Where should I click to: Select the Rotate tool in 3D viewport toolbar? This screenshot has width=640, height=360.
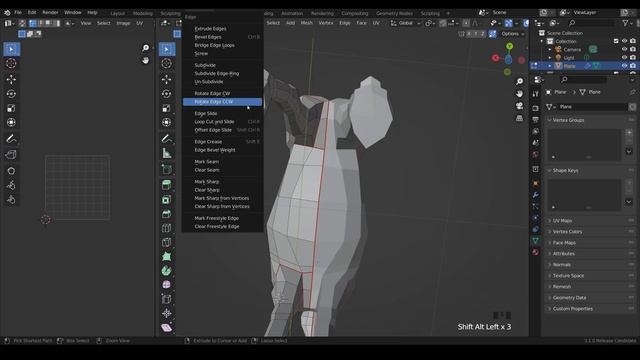[x=167, y=93]
